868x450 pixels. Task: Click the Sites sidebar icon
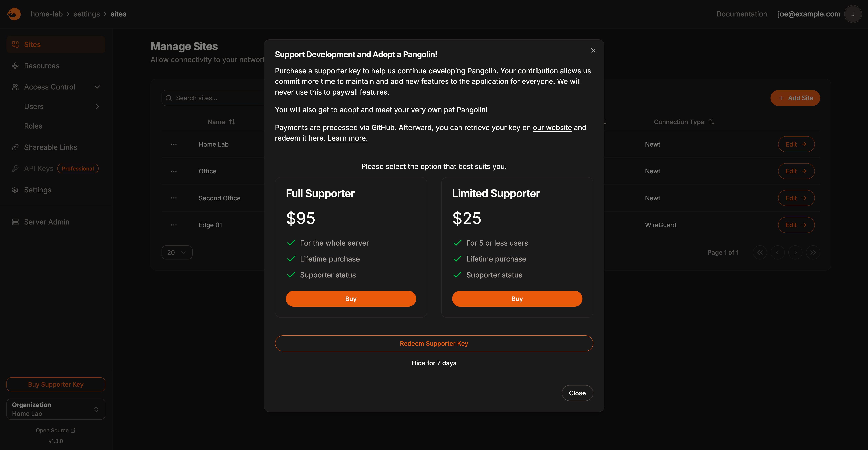[x=15, y=44]
